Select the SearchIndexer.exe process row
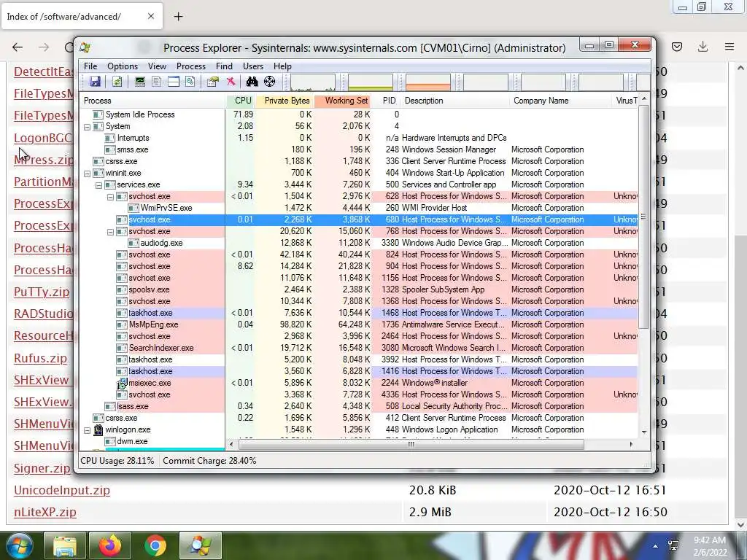 point(360,348)
